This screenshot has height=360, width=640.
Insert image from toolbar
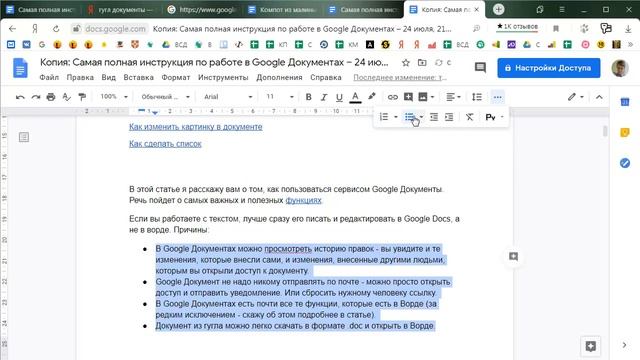click(423, 97)
